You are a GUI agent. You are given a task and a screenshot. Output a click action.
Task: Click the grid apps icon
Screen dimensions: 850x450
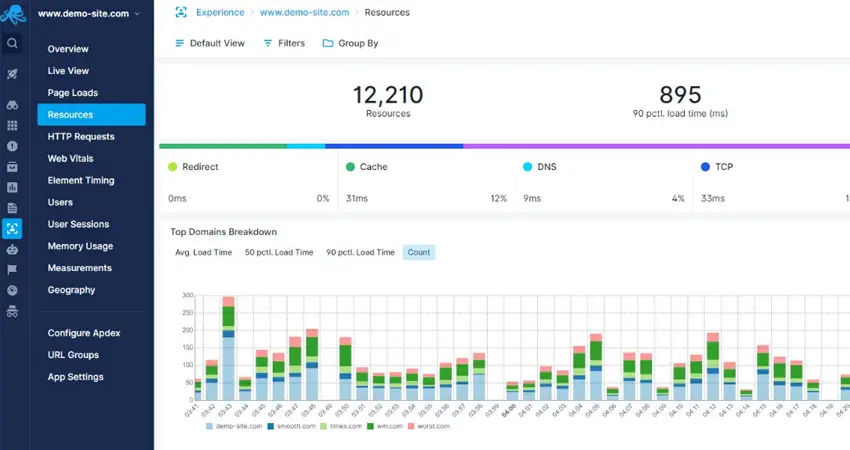(x=12, y=126)
